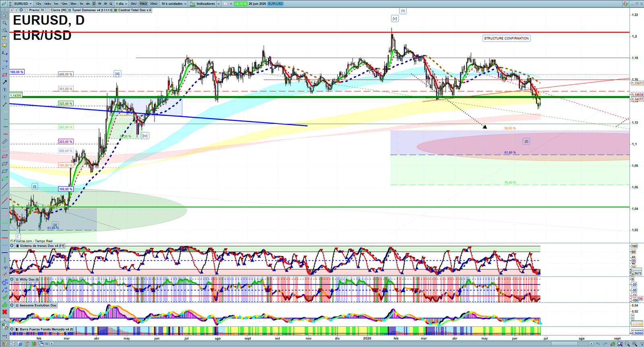Open the 1 día timeframe dropdown
This screenshot has width=644, height=347.
click(x=121, y=4)
